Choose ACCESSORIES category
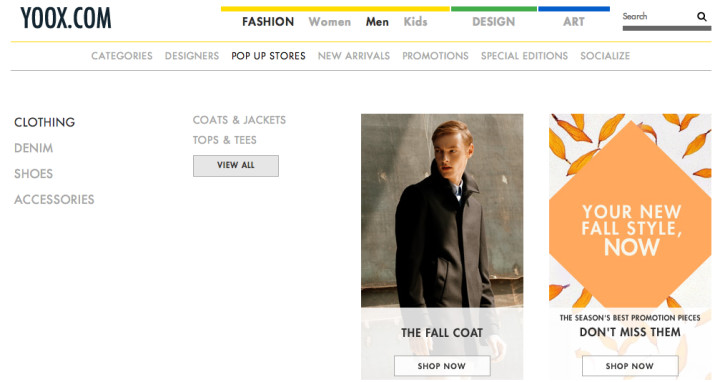 [x=54, y=199]
